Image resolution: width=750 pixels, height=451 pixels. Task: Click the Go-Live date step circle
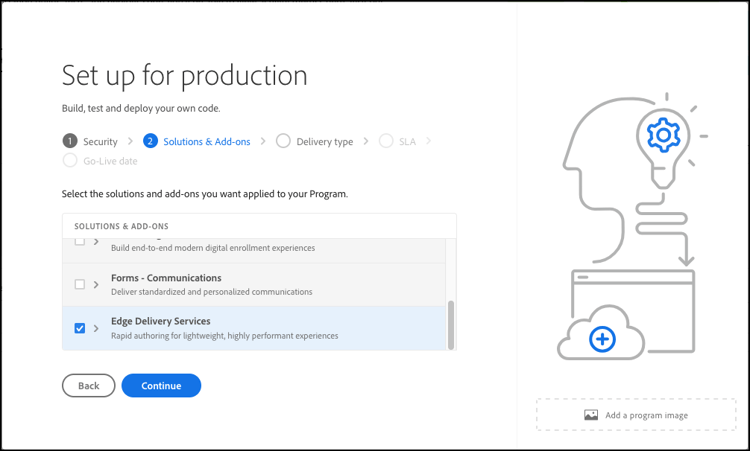[x=70, y=161]
